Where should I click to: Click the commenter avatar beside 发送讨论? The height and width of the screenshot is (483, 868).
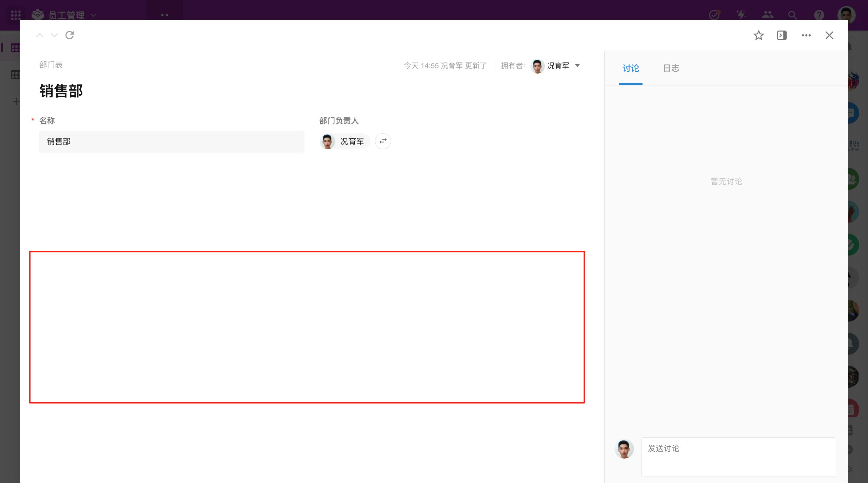pyautogui.click(x=624, y=449)
